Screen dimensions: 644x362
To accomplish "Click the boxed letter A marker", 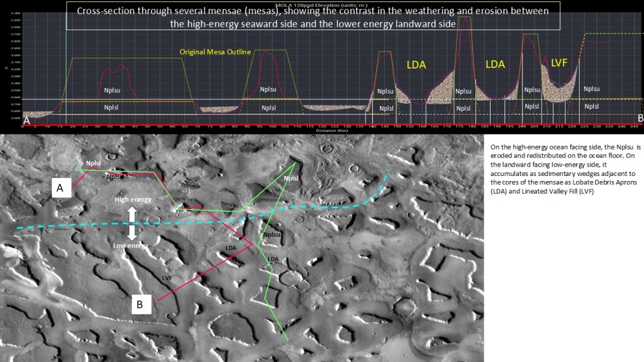I will [60, 187].
